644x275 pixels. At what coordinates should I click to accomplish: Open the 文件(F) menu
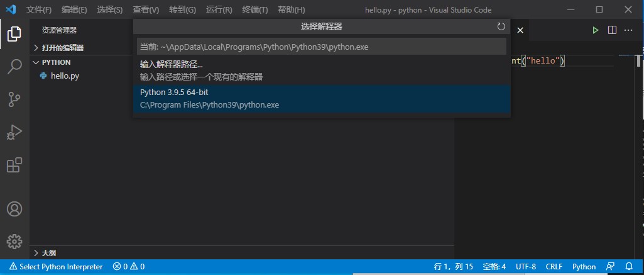pyautogui.click(x=39, y=10)
